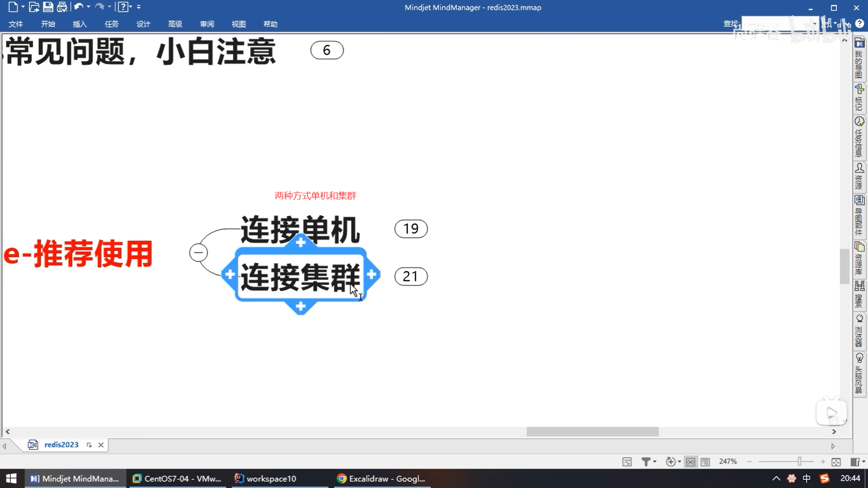The width and height of the screenshot is (868, 488).
Task: Click the Print preview icon
Action: point(62,7)
